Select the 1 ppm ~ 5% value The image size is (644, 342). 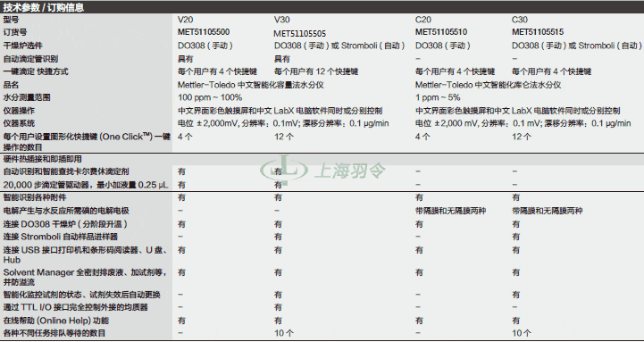click(438, 97)
